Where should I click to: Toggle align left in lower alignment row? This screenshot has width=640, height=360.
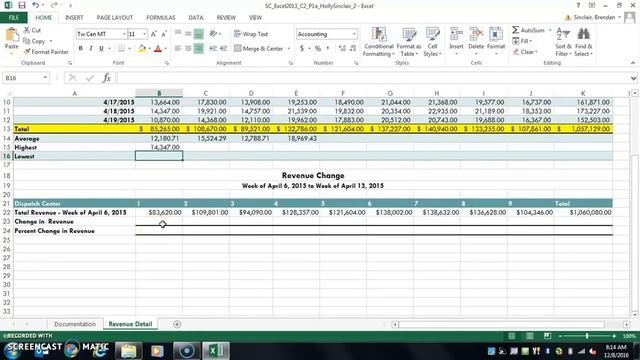pyautogui.click(x=178, y=49)
